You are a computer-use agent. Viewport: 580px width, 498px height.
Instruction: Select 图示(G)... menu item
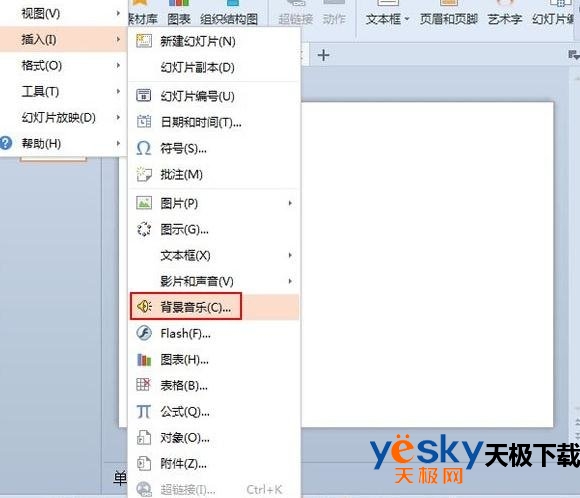(x=214, y=229)
